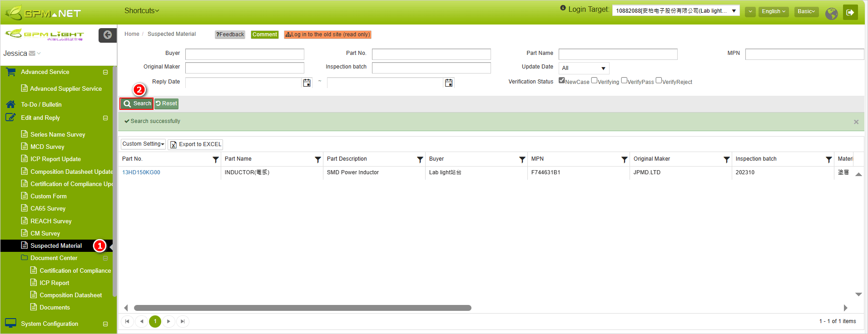Image resolution: width=868 pixels, height=334 pixels.
Task: Click the logout icon at top right
Action: 851,12
